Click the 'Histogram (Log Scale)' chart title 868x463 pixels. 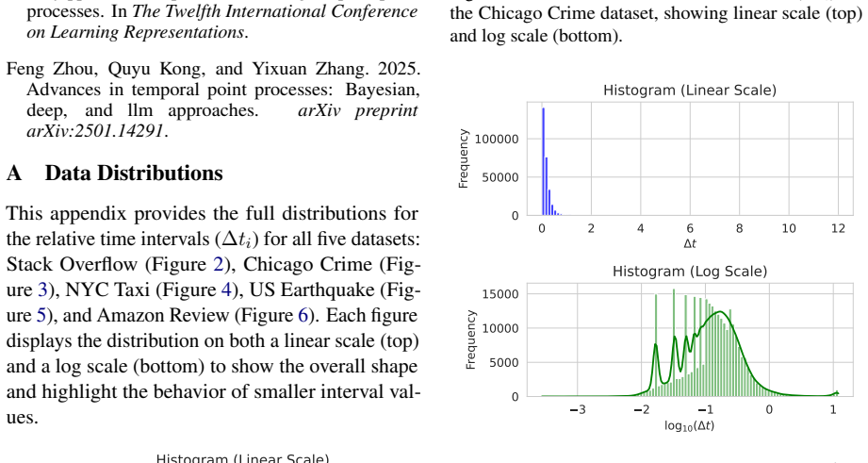(x=690, y=272)
